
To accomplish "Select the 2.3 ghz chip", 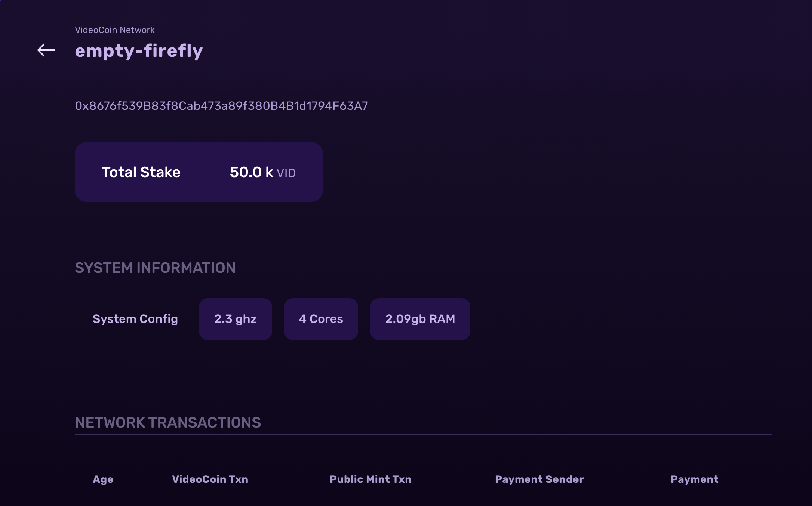I will coord(236,319).
